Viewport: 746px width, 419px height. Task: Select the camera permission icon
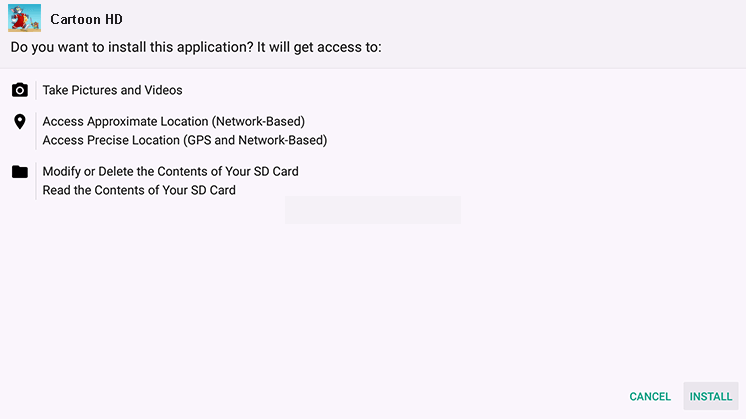[x=20, y=90]
